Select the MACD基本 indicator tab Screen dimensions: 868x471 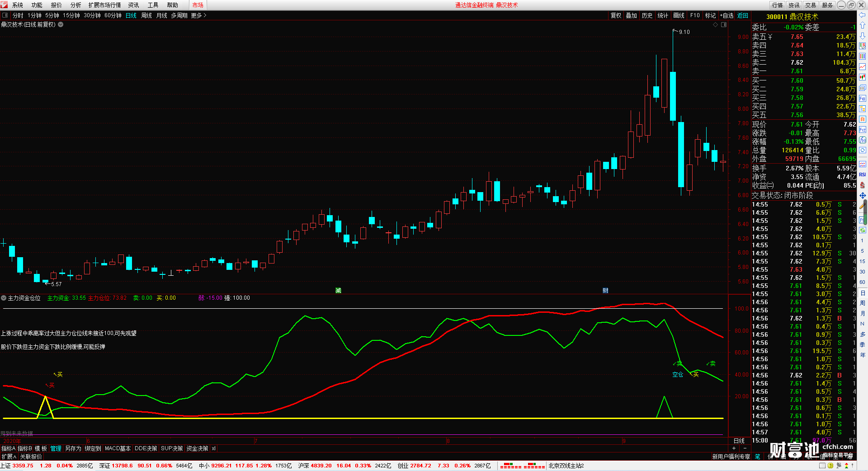pyautogui.click(x=118, y=448)
